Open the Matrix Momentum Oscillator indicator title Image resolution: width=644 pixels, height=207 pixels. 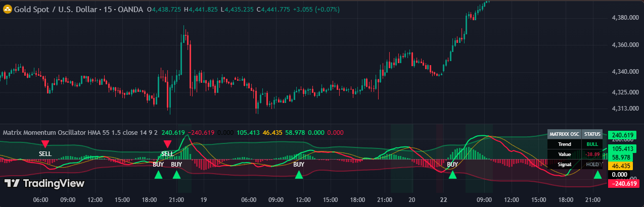[80, 132]
